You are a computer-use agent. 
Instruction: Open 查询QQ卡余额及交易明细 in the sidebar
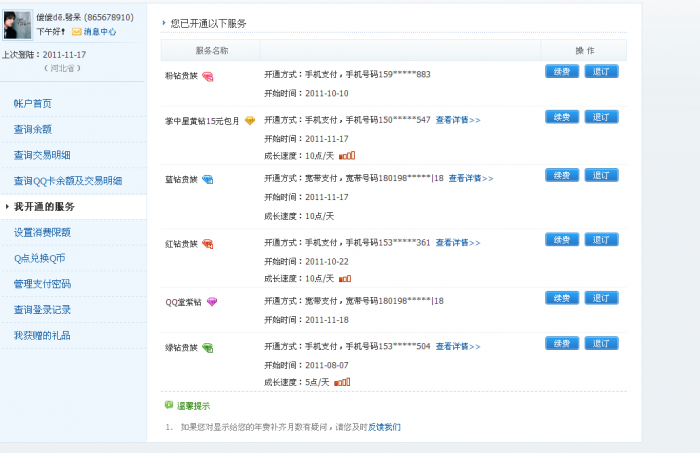tap(68, 181)
